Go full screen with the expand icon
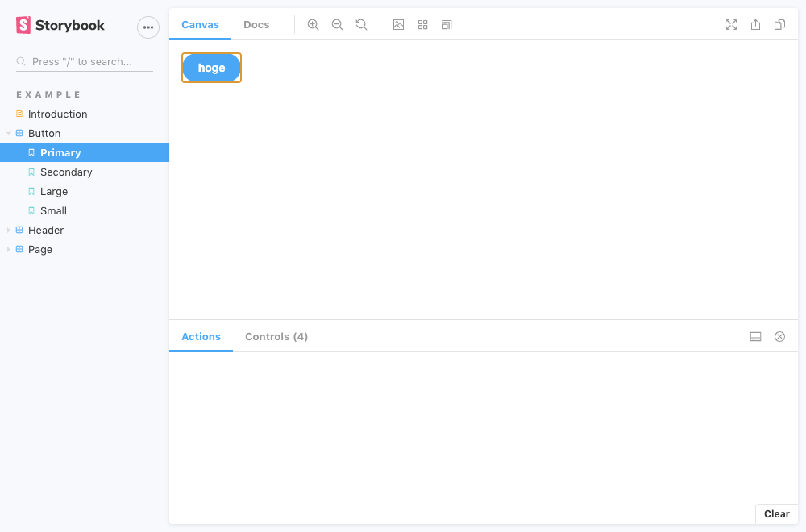The width and height of the screenshot is (806, 532). 732,25
